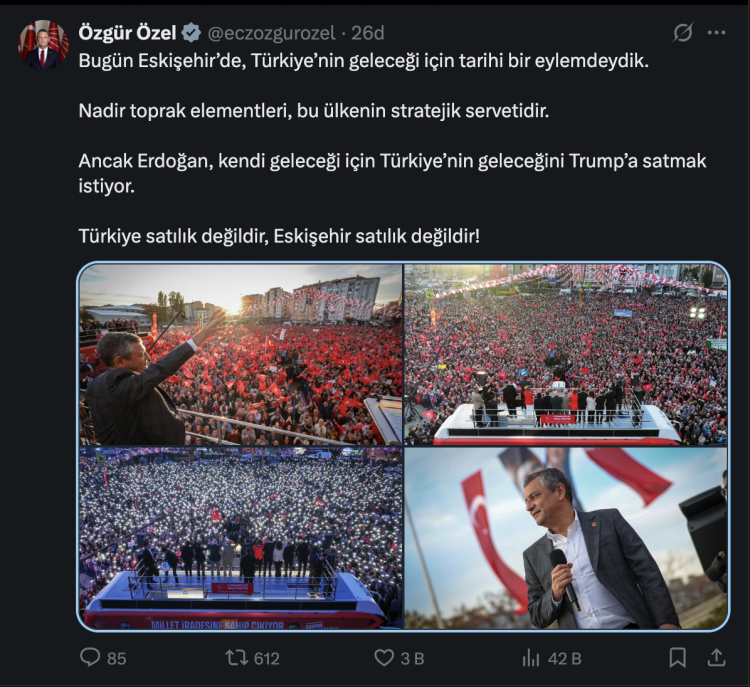750x687 pixels.
Task: Open photo of man holding microphone
Action: (x=566, y=538)
